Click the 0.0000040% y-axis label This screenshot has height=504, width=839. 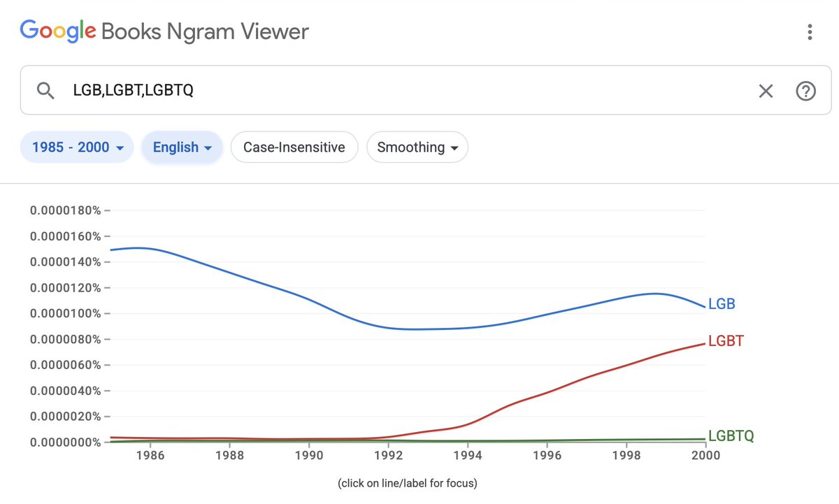(66, 391)
